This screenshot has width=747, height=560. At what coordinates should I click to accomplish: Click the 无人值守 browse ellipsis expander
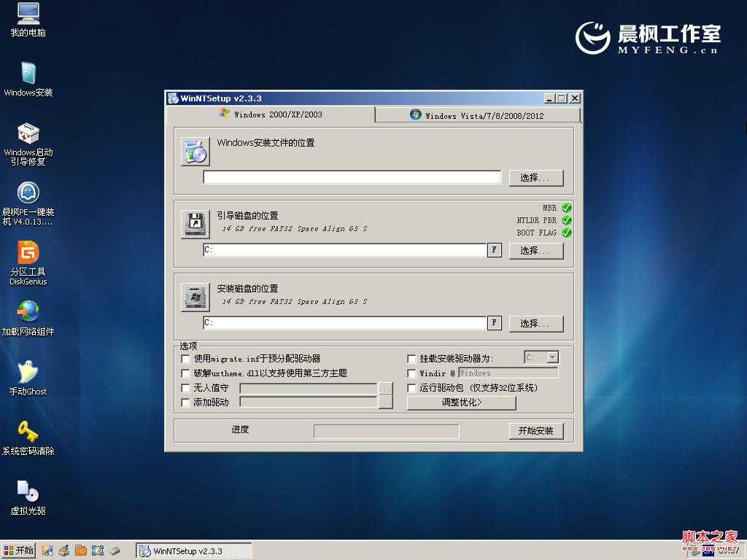386,388
